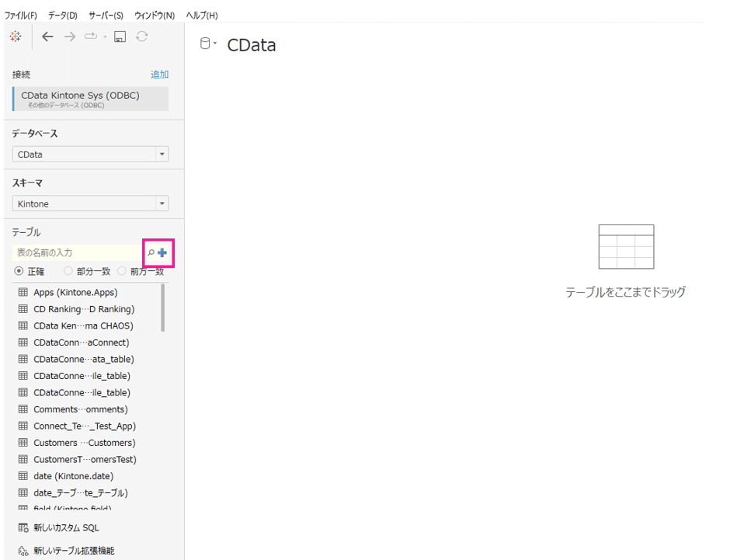Click the Apps (Kintone.Apps) table icon

pos(23,292)
